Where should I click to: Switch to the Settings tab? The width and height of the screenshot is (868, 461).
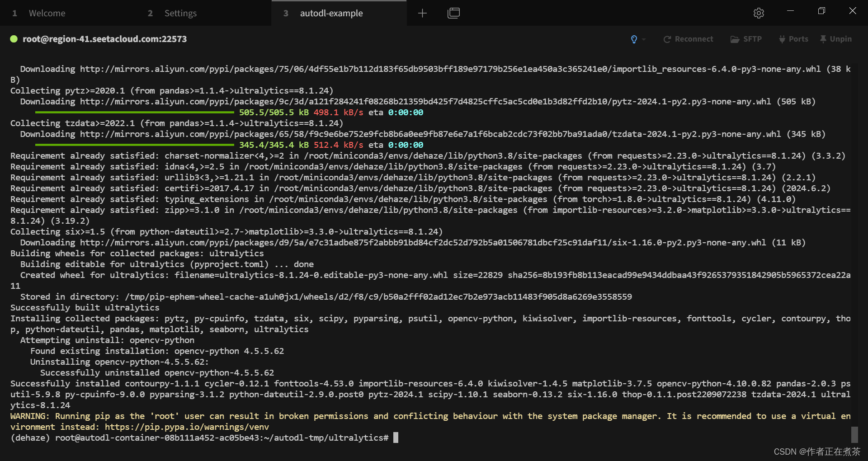(x=180, y=13)
